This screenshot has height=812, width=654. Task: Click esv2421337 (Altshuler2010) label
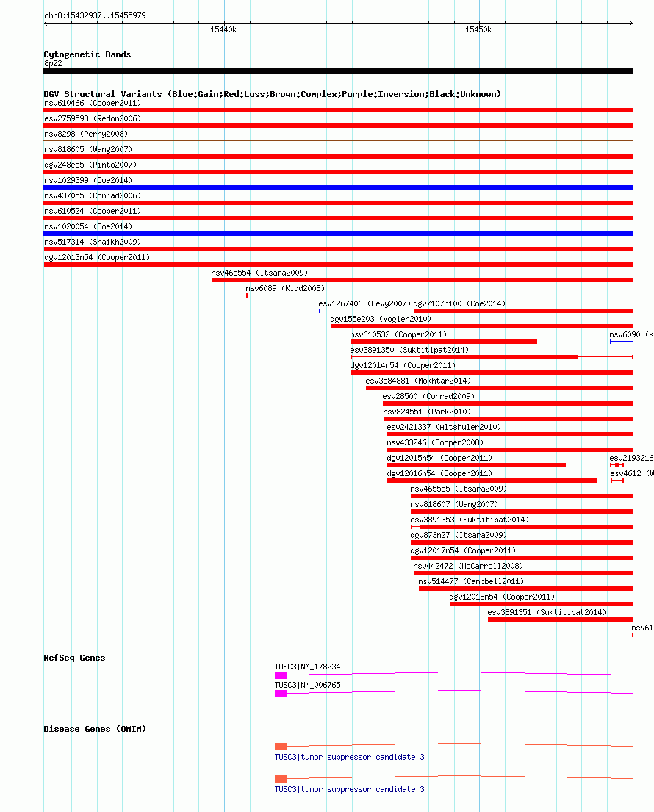pyautogui.click(x=444, y=427)
